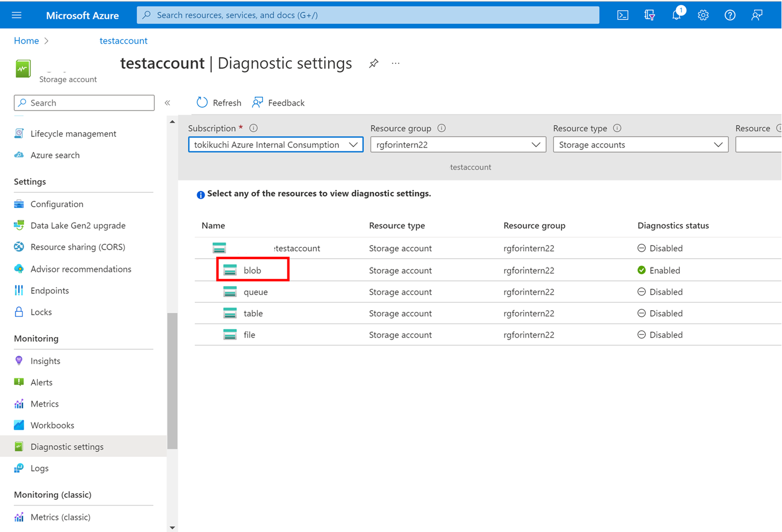The width and height of the screenshot is (782, 532).
Task: Open the hamburger portal menu
Action: 17,15
